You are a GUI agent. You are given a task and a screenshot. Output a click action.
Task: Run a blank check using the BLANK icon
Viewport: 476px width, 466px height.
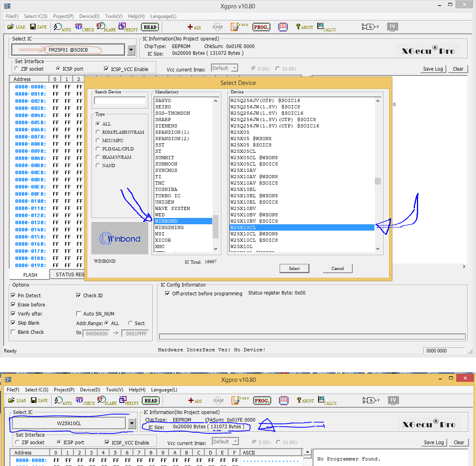tap(106, 27)
